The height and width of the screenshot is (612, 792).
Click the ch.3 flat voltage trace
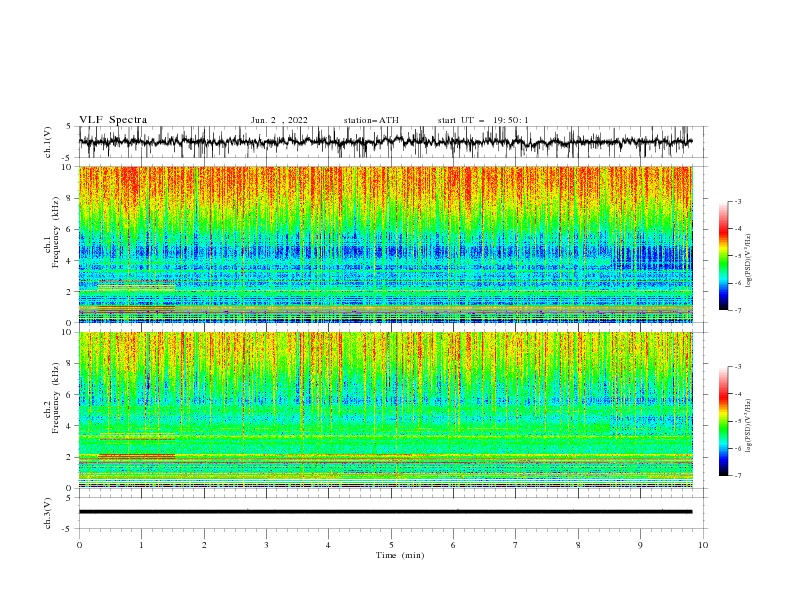(385, 512)
